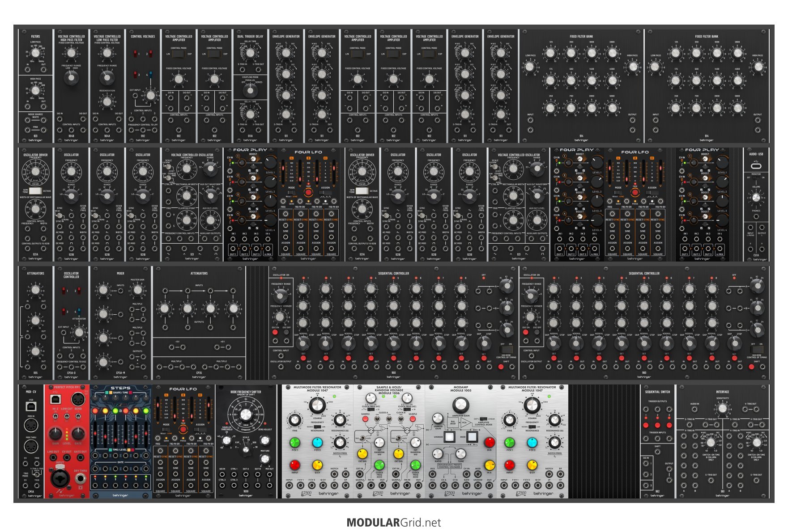Click the VOLUME knob on the AUDIO-USB CU1A module

click(x=756, y=198)
